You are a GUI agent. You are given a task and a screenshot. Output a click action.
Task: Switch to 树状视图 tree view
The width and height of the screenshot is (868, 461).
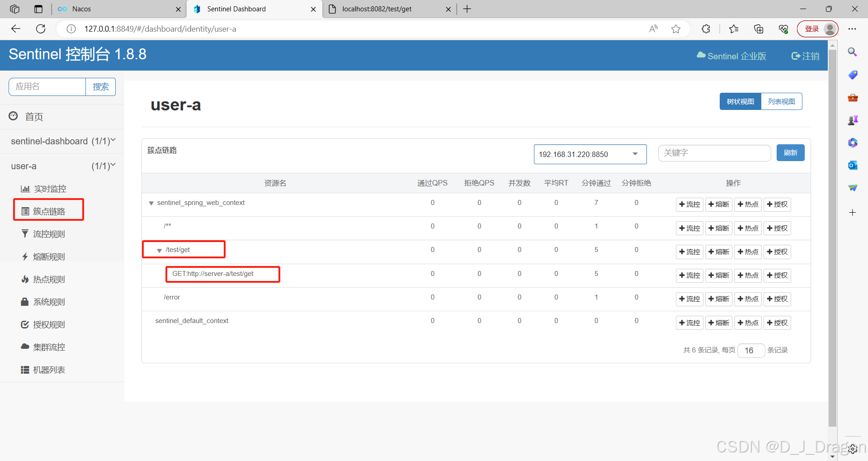point(740,101)
